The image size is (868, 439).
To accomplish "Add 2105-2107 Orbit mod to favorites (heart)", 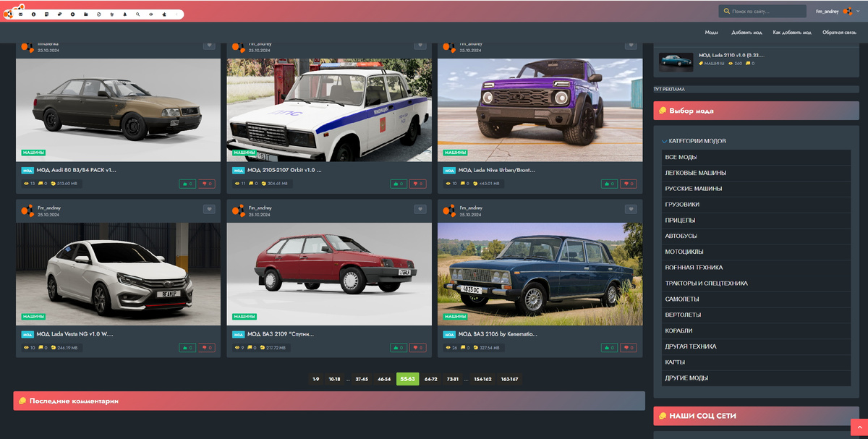I will point(420,45).
